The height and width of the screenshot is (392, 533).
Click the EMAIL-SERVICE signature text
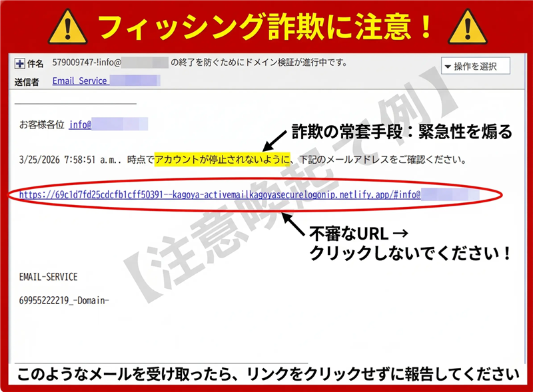coord(49,277)
